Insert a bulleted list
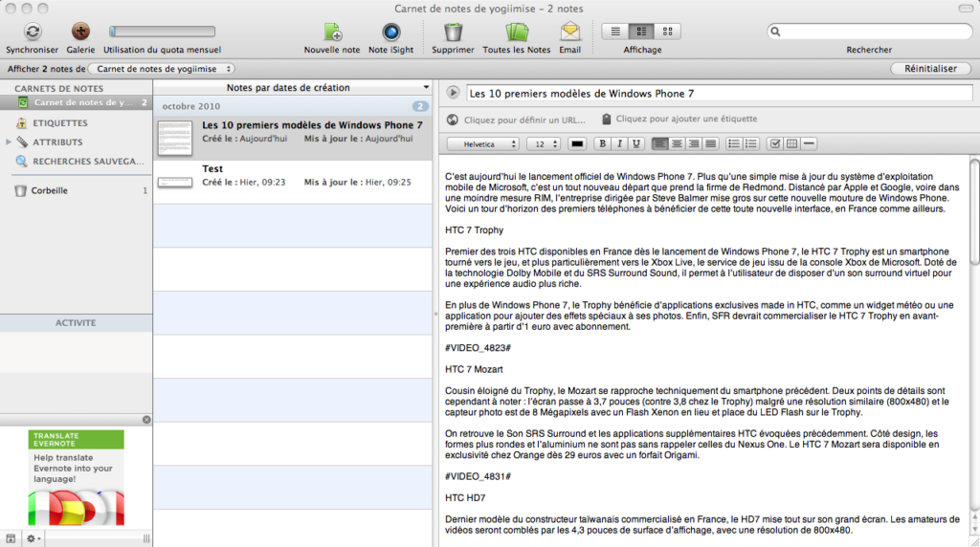The width and height of the screenshot is (980, 547). tap(734, 144)
